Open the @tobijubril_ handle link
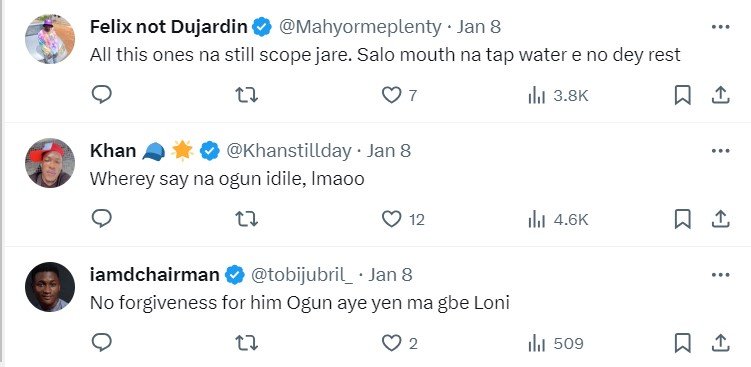This screenshot has height=367, width=751. click(302, 275)
